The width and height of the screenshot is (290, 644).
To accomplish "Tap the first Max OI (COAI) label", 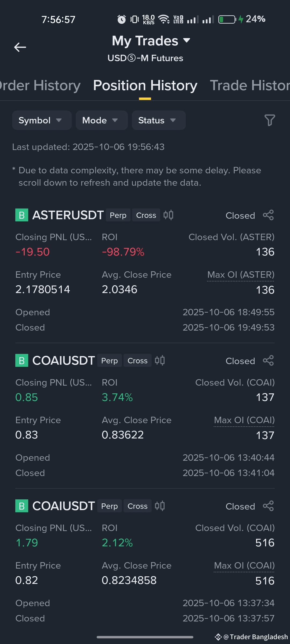I will tap(244, 420).
